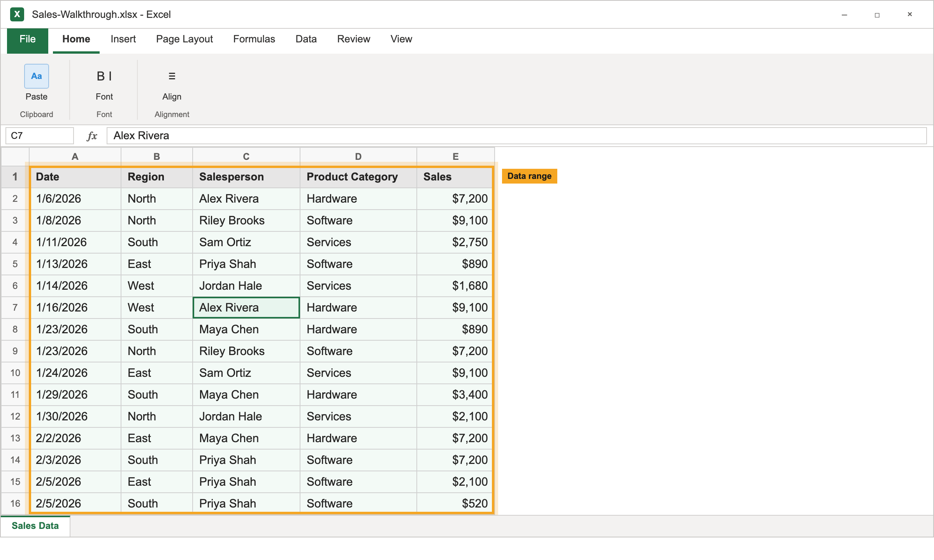Select column A header
Screen dimensions: 934x560
point(75,157)
